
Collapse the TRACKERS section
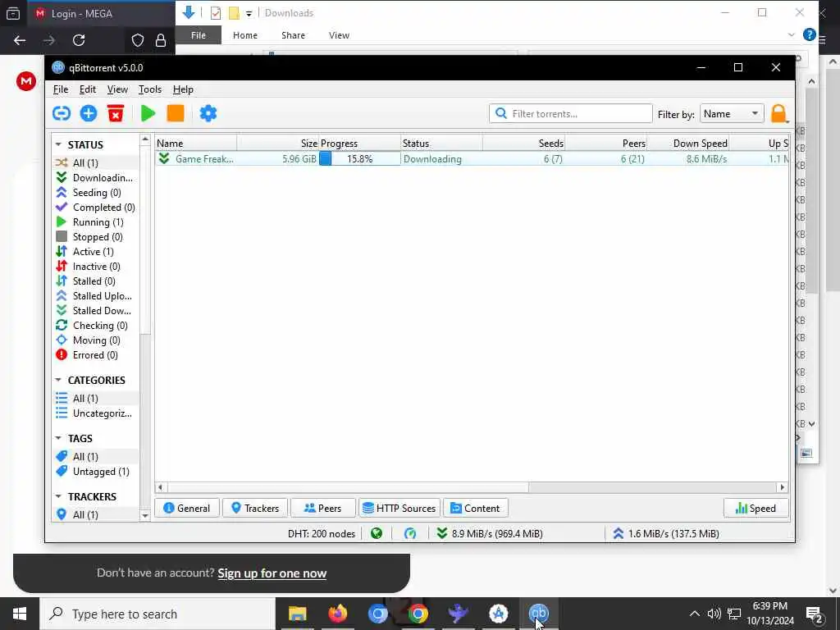(58, 496)
